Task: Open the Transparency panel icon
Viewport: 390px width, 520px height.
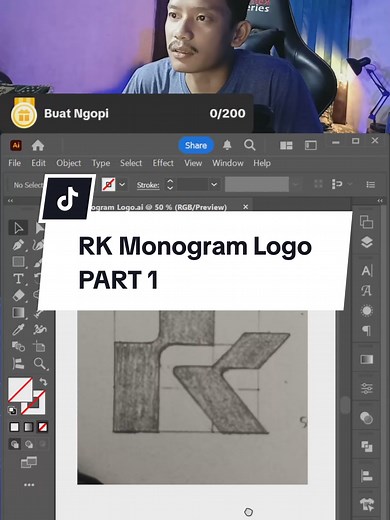Action: [x=366, y=418]
